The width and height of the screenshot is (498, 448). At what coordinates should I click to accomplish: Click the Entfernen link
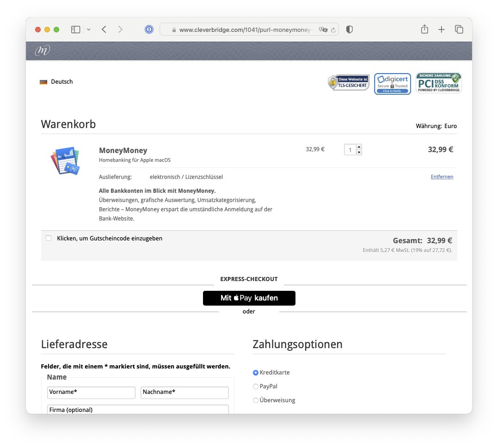442,177
